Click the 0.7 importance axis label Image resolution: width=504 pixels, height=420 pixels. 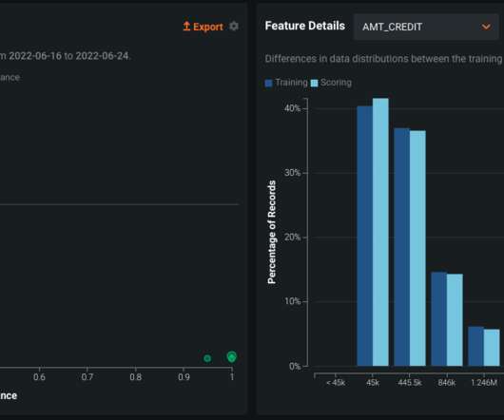87,377
